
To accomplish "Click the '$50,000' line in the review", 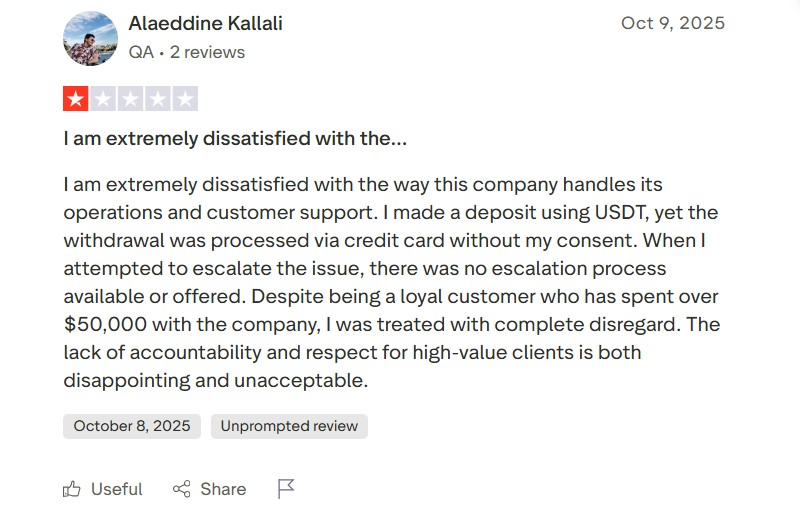I will click(x=390, y=325).
